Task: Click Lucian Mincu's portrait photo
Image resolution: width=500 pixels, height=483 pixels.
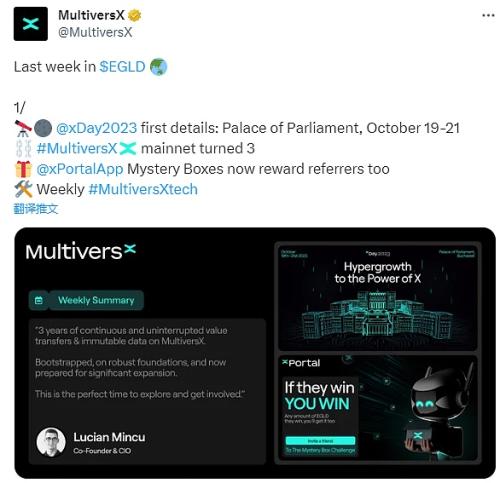Action: 51,442
